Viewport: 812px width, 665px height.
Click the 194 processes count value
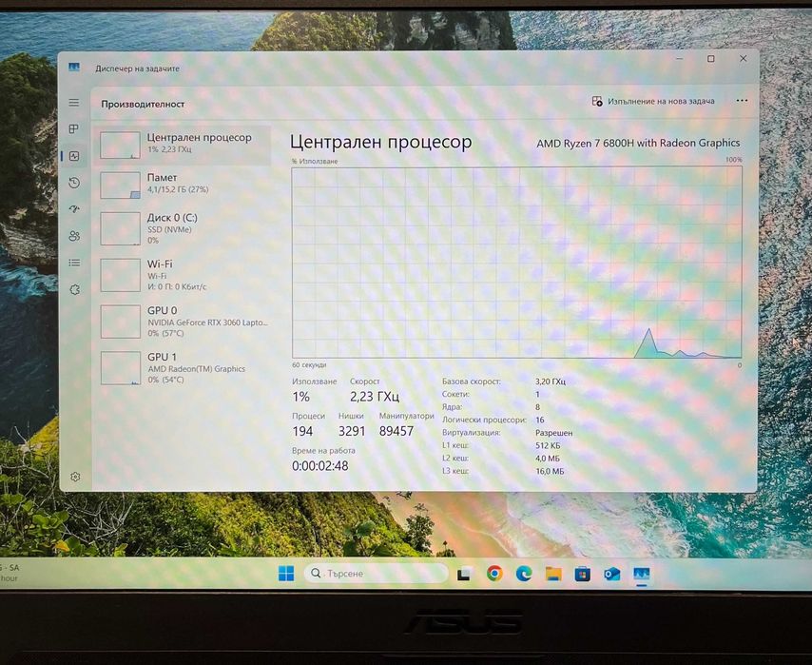pyautogui.click(x=302, y=431)
